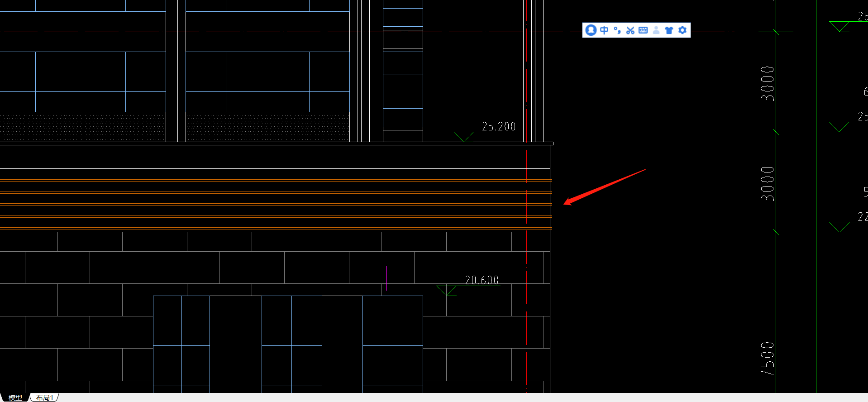Screen dimensions: 868x402
Task: Click the Sogou input method logo icon
Action: click(x=591, y=30)
